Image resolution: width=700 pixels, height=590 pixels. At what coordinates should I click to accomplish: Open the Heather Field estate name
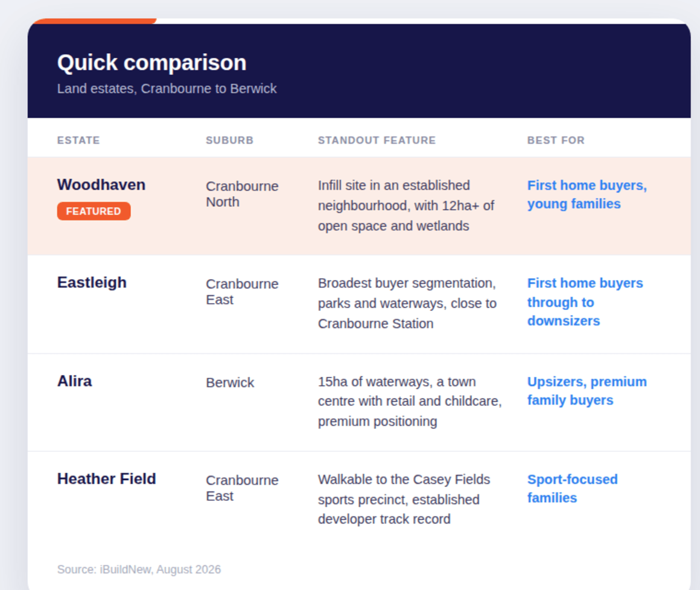107,479
